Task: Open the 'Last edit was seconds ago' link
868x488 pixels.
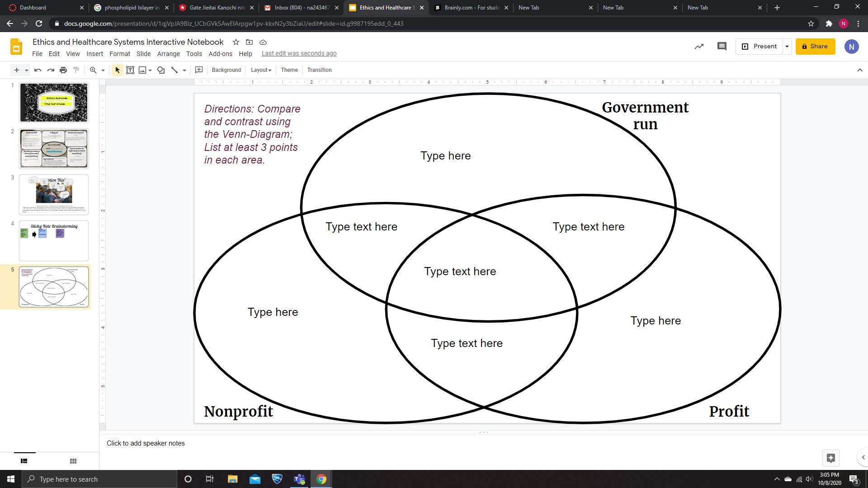Action: (299, 53)
